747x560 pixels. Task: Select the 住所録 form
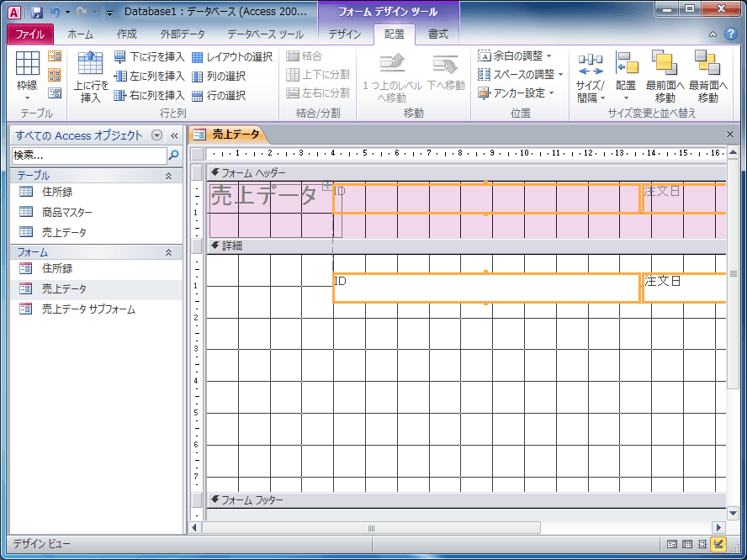pyautogui.click(x=96, y=268)
